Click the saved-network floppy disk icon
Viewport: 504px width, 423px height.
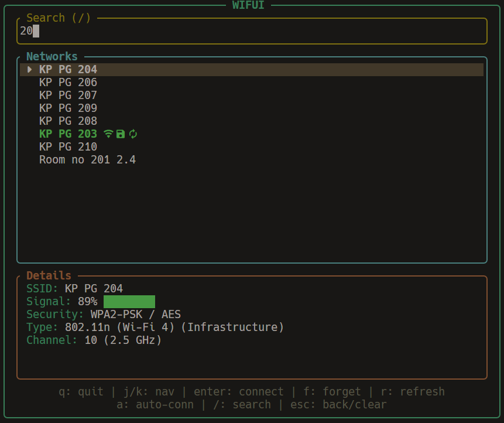click(x=121, y=134)
